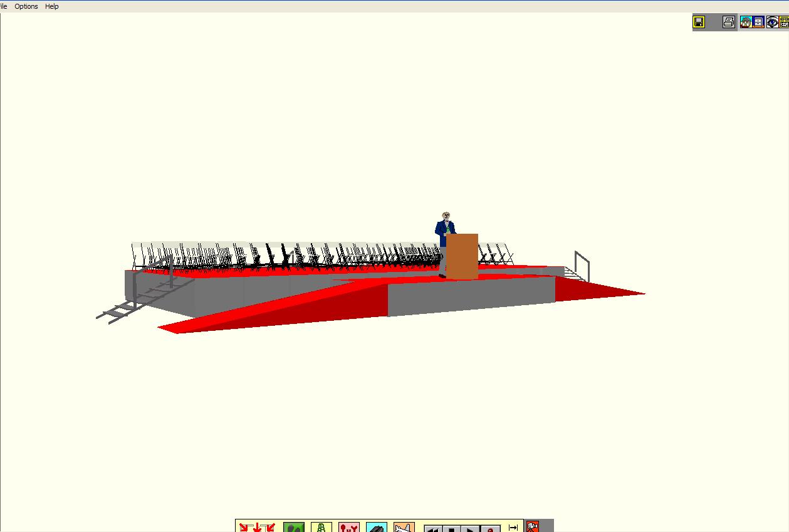Select the house icon in top toolbar

746,23
